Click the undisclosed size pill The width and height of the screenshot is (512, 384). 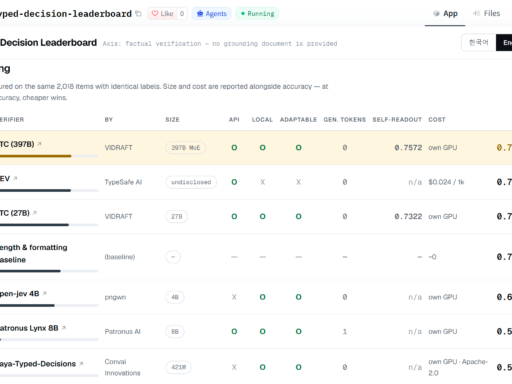191,182
